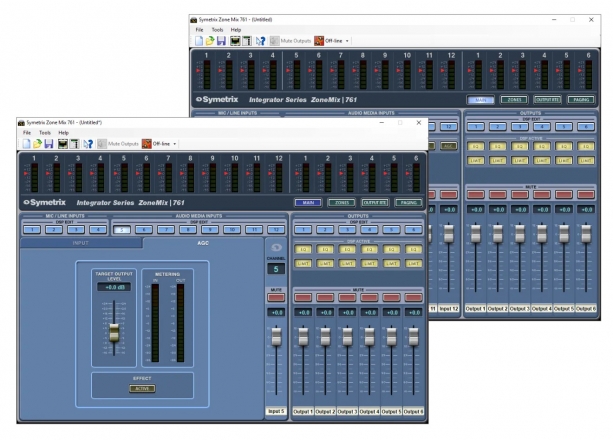This screenshot has width=613, height=440.
Task: Select DSP Edit input 5 button, front window
Action: [122, 230]
